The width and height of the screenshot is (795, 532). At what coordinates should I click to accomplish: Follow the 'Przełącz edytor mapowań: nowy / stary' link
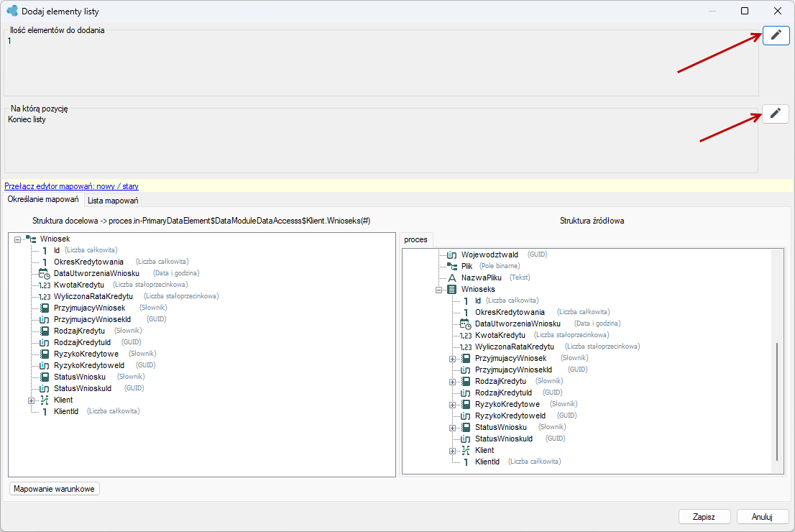pos(71,186)
